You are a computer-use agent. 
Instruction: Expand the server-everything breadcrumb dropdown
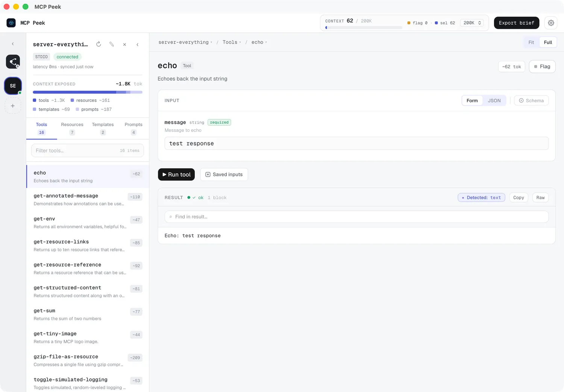[x=185, y=42]
